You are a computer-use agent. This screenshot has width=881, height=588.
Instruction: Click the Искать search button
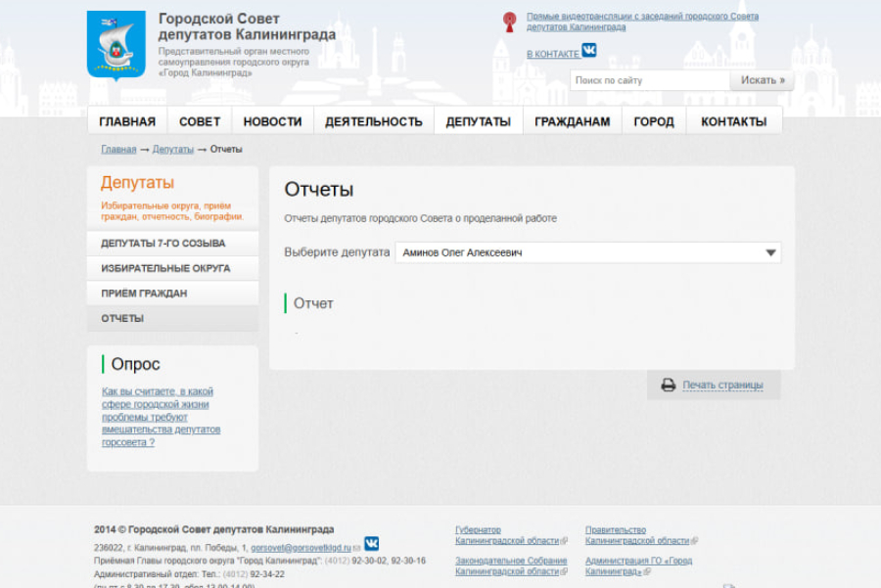point(763,79)
